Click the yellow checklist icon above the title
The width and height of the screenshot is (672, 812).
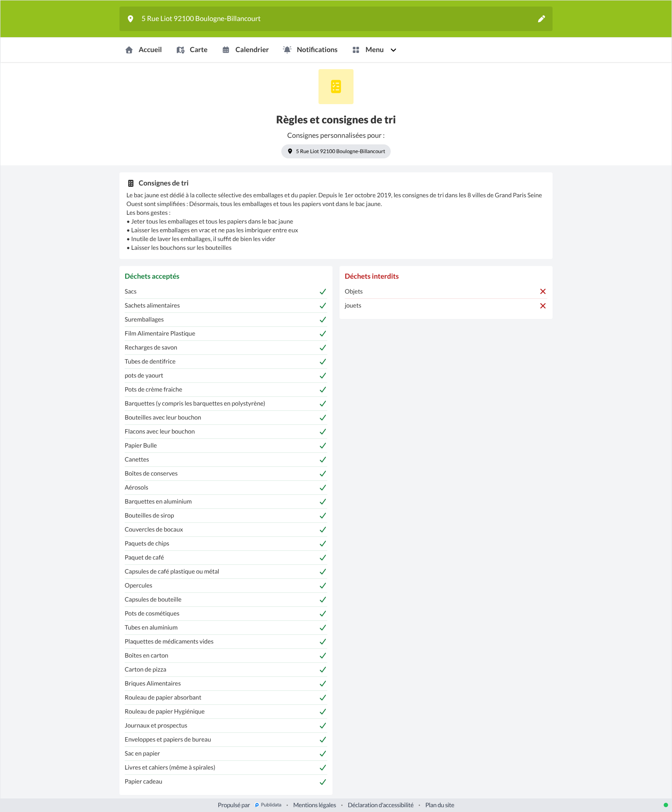(x=336, y=87)
